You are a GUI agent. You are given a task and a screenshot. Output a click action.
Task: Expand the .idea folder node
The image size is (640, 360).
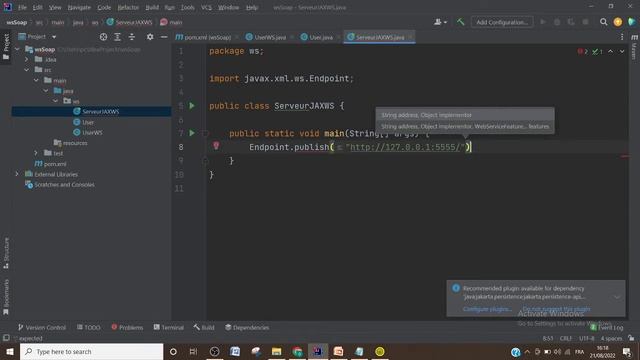point(27,60)
